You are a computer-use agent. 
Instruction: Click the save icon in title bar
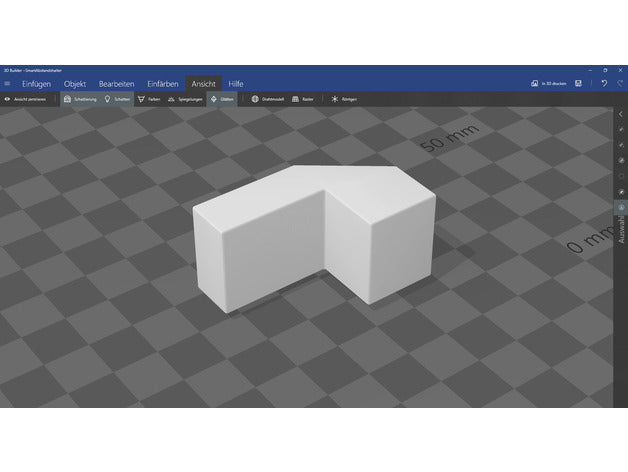[578, 83]
